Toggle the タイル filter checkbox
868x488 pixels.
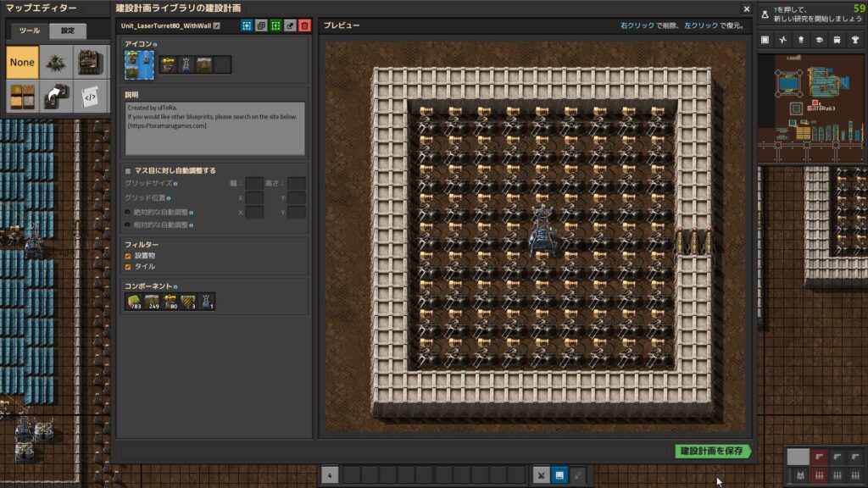coord(128,267)
